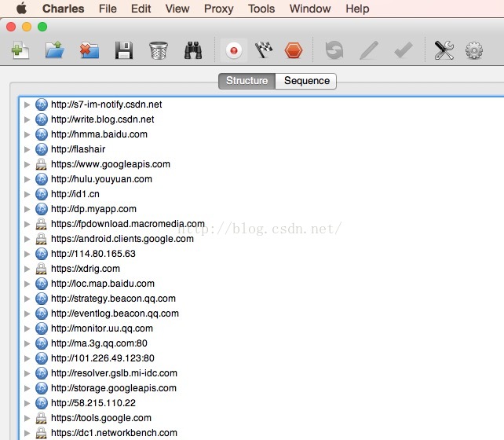Select the http://eventlog.beacon.qq.com row
Screen dimensions: 504x440
tap(261, 314)
